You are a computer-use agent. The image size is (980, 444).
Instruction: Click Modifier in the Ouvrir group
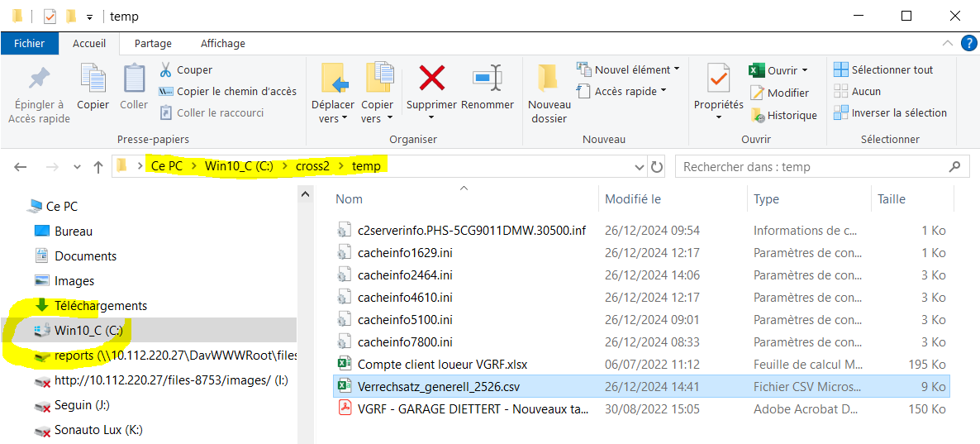(779, 93)
